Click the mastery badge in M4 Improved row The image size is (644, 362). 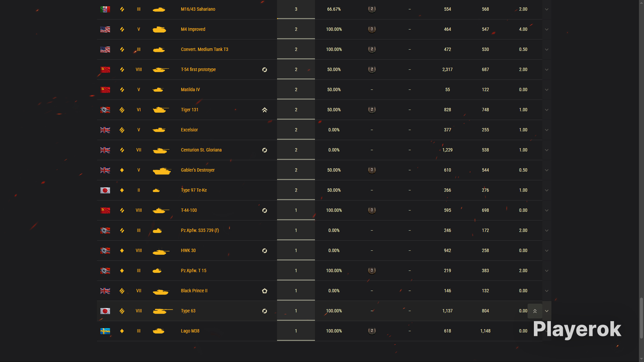click(x=372, y=29)
